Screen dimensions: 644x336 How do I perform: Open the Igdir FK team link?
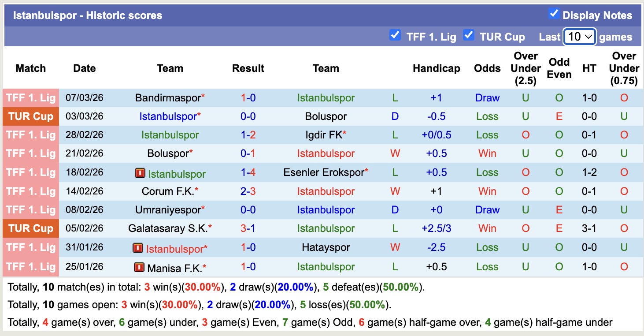coord(323,135)
